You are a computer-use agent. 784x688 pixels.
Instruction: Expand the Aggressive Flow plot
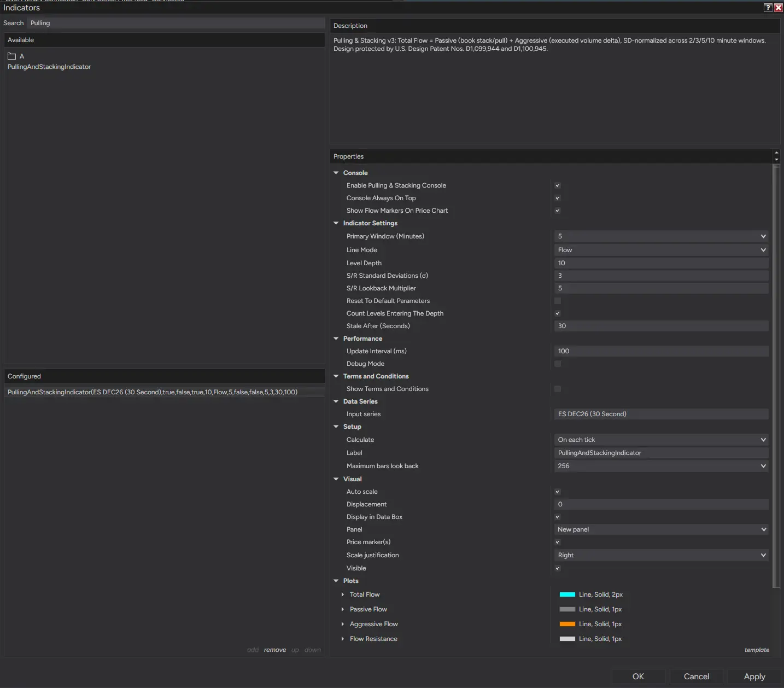point(343,624)
